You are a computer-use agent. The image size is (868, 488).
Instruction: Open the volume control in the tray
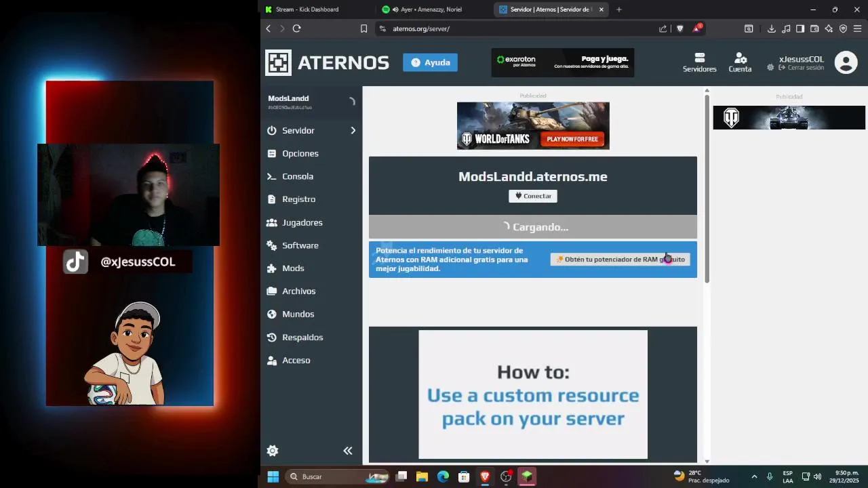pos(817,476)
